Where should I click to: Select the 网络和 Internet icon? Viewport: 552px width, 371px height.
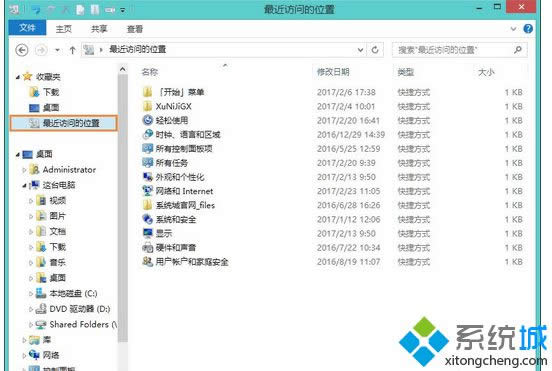(148, 191)
